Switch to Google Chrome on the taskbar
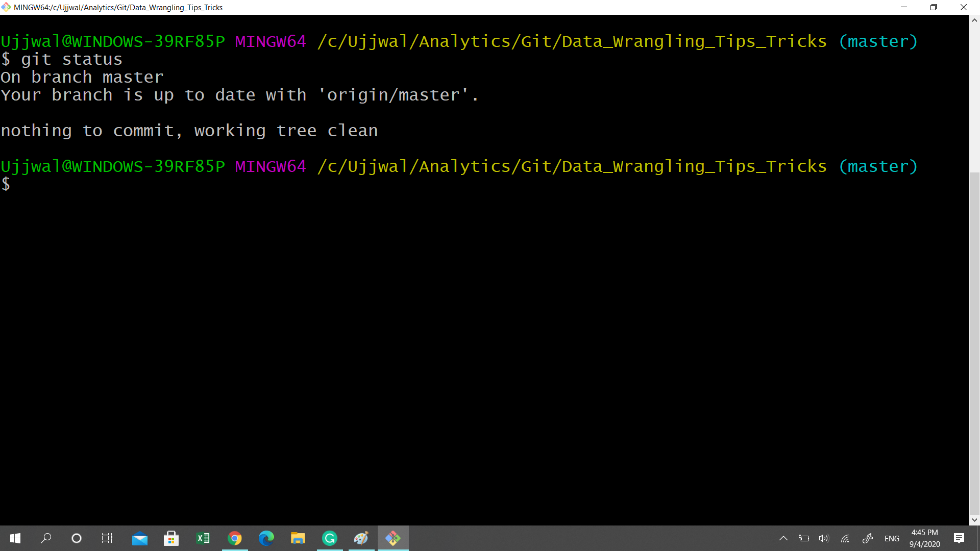 tap(235, 538)
